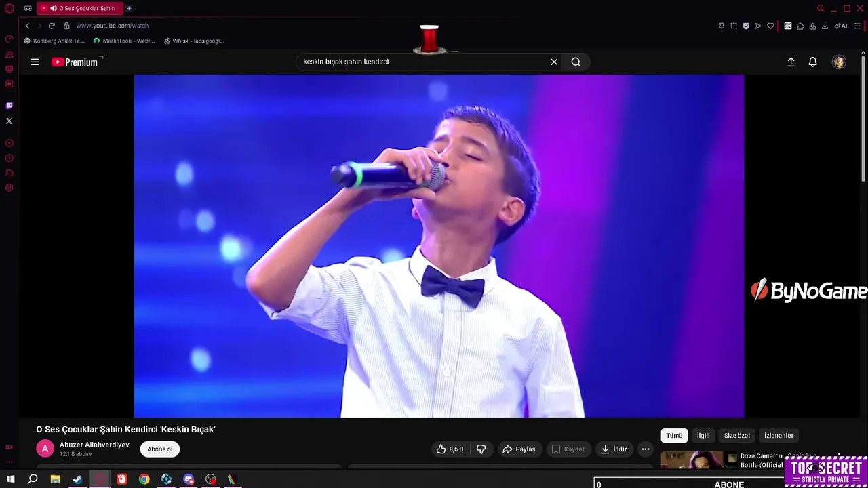Open the fourth Opera sidebar panel icon
This screenshot has width=868, height=488.
9,84
